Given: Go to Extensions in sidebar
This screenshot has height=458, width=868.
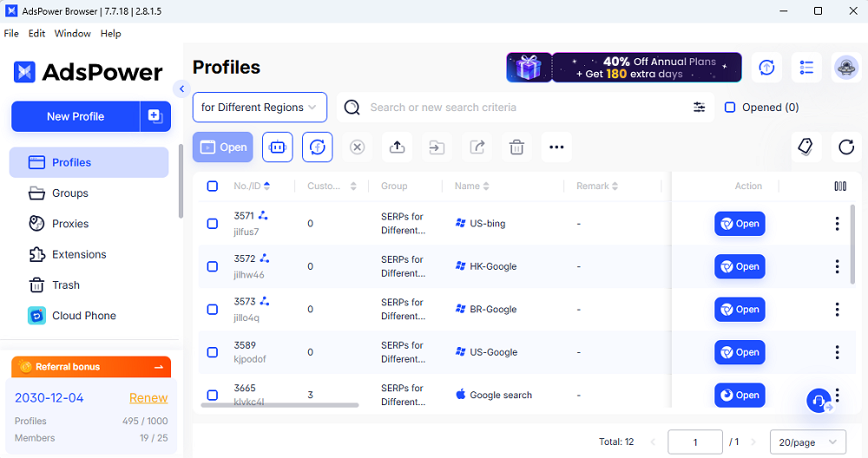Looking at the screenshot, I should 89,254.
